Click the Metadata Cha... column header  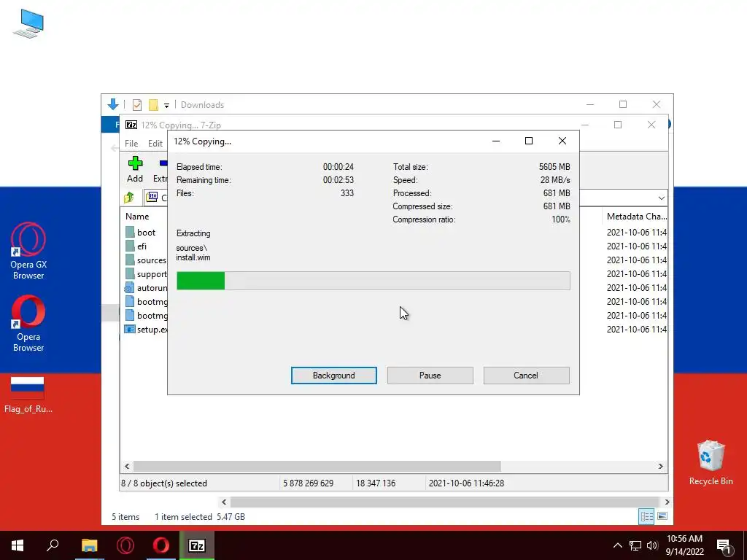(636, 216)
